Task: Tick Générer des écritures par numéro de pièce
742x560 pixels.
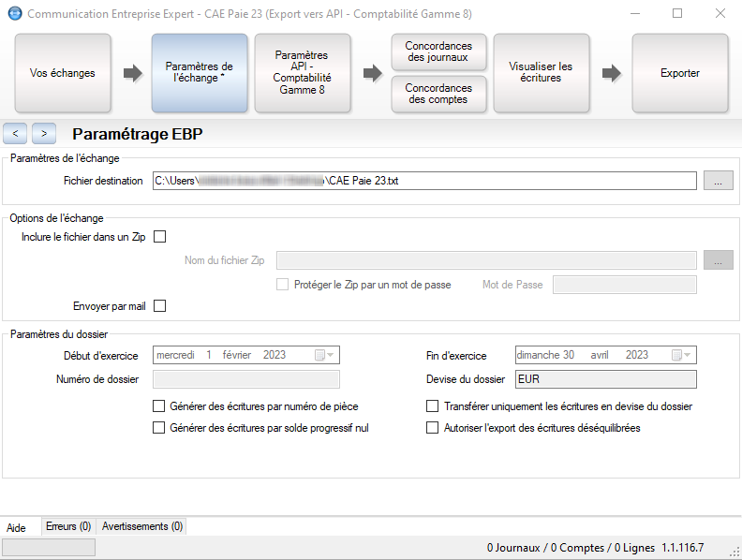Action: point(158,406)
